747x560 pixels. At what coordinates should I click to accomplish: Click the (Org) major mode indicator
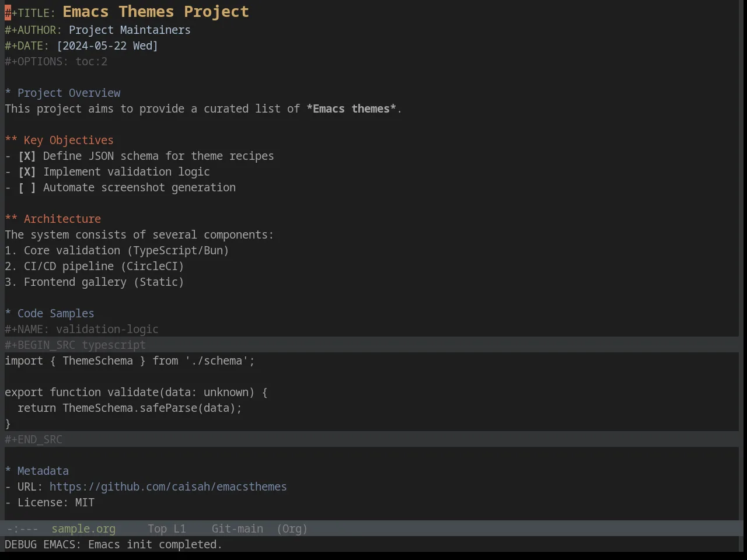292,529
